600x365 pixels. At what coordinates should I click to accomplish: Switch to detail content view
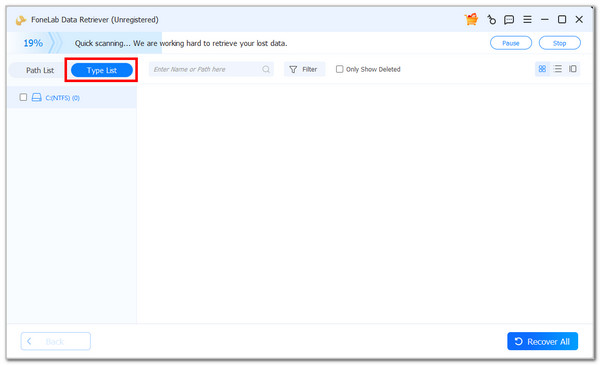coord(572,69)
